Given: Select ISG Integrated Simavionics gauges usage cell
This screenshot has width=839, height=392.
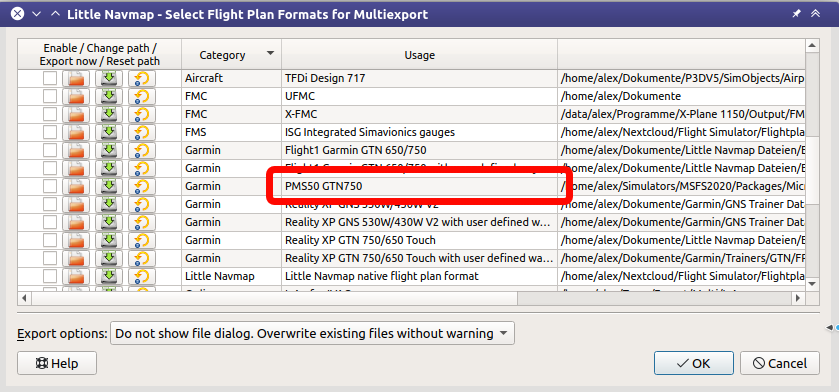Looking at the screenshot, I should click(x=420, y=132).
